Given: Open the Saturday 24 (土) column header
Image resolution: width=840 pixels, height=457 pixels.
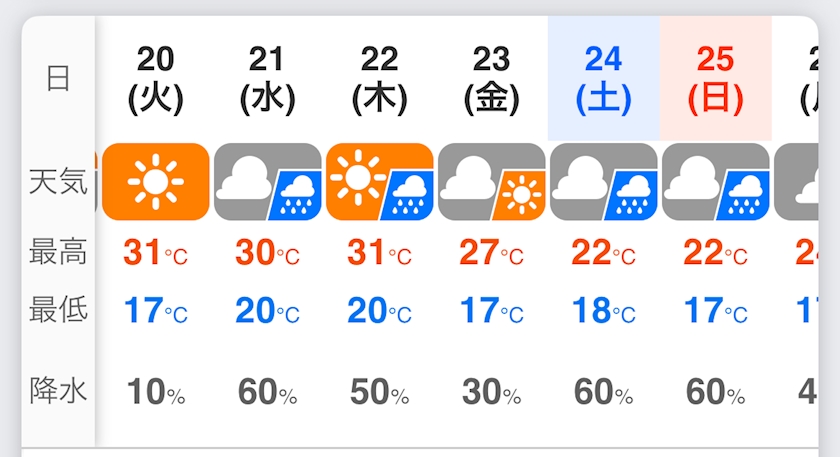Looking at the screenshot, I should point(604,77).
